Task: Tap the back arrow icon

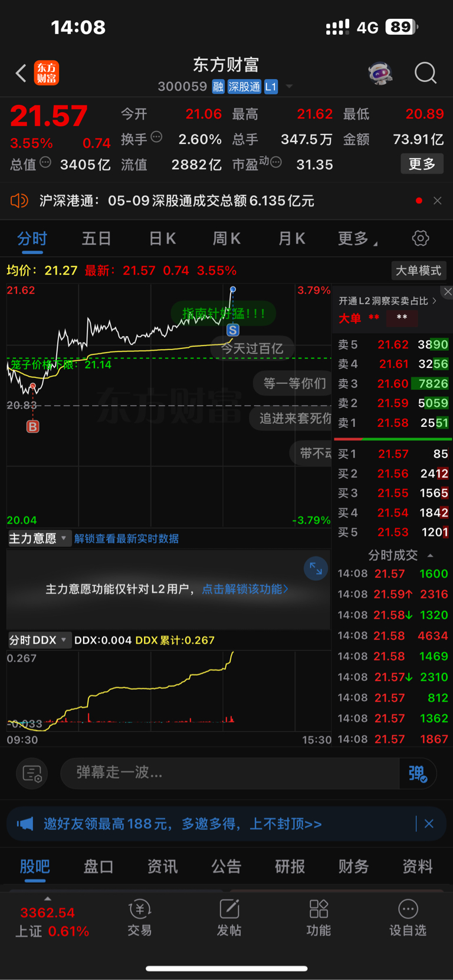Action: [21, 73]
